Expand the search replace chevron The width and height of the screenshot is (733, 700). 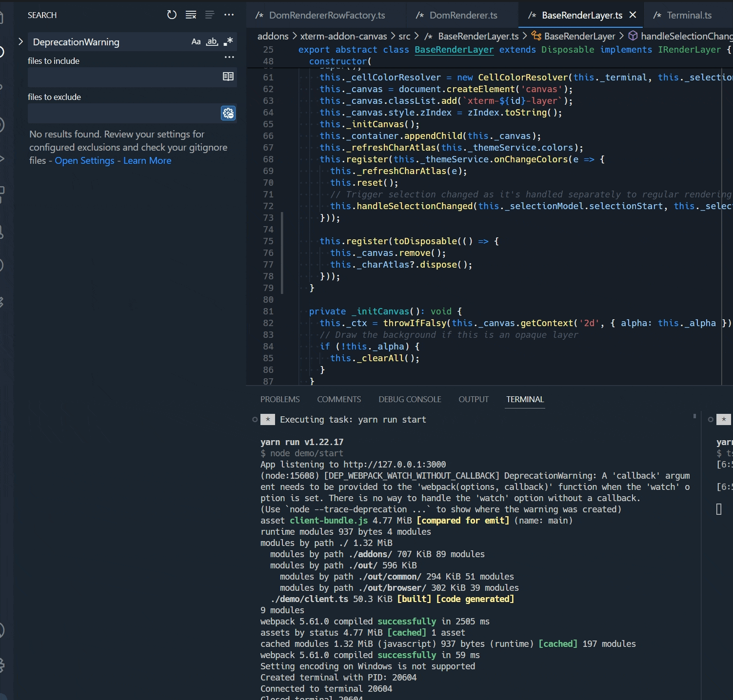click(20, 41)
